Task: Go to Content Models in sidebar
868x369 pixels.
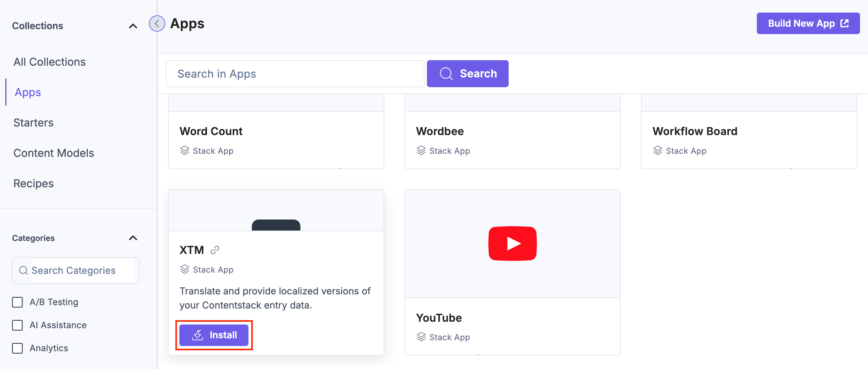Action: tap(53, 153)
